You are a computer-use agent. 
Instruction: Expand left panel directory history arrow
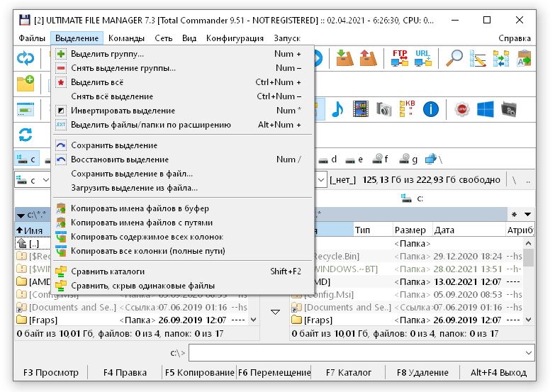(21, 215)
